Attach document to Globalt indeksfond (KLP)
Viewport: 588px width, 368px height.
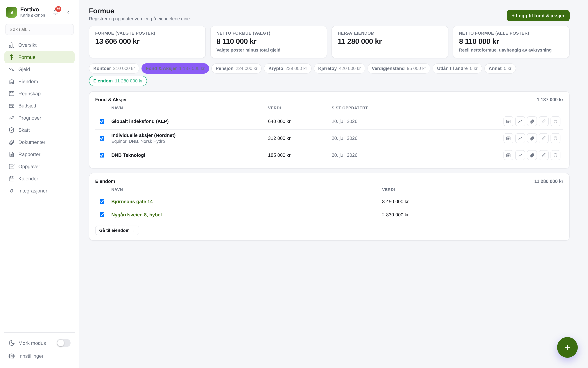pos(532,121)
